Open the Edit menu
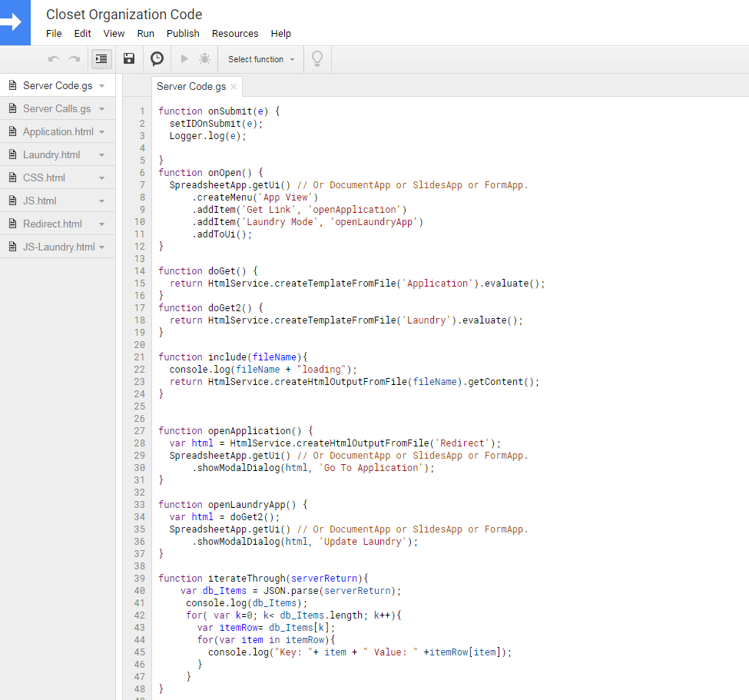This screenshot has width=749, height=700. [x=82, y=34]
